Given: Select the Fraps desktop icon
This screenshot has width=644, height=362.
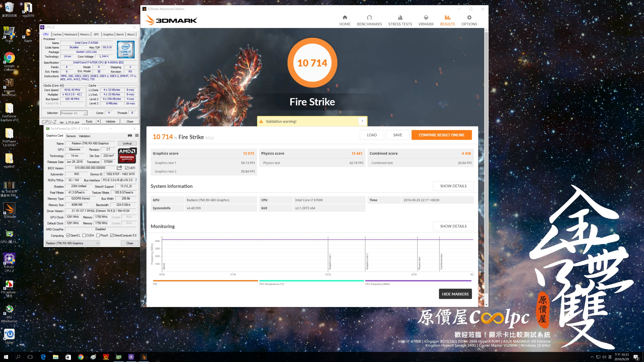Looking at the screenshot, I should [x=9, y=34].
